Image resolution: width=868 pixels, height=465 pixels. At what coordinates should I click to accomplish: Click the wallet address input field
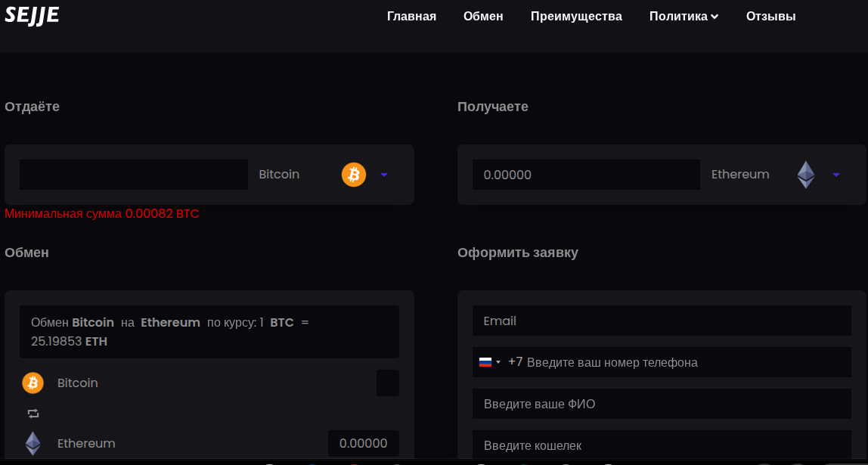[662, 445]
